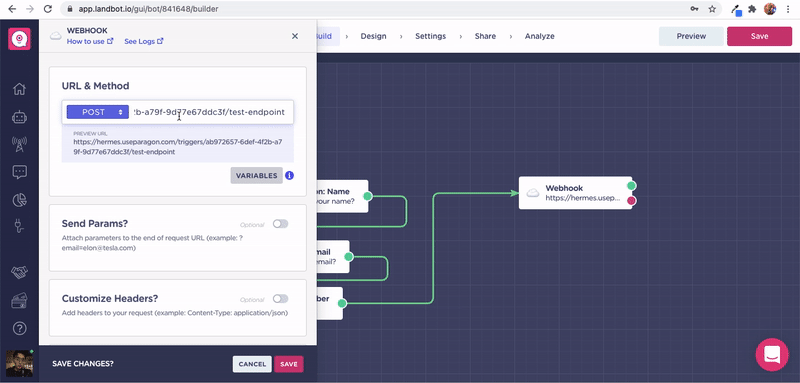The width and height of the screenshot is (800, 383).
Task: Open the How to use link
Action: point(90,41)
